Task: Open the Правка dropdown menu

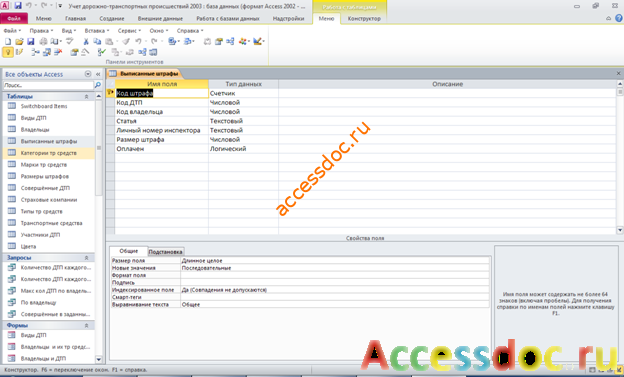Action: pos(41,31)
